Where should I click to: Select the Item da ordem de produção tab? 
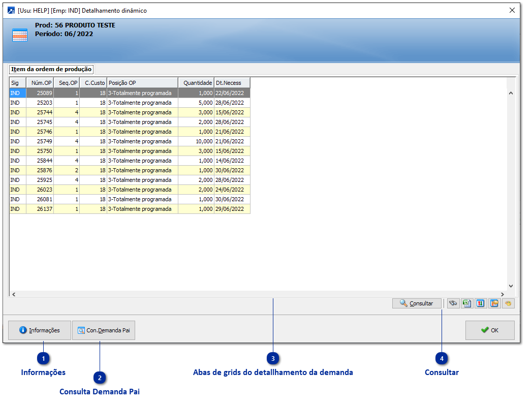click(x=51, y=70)
